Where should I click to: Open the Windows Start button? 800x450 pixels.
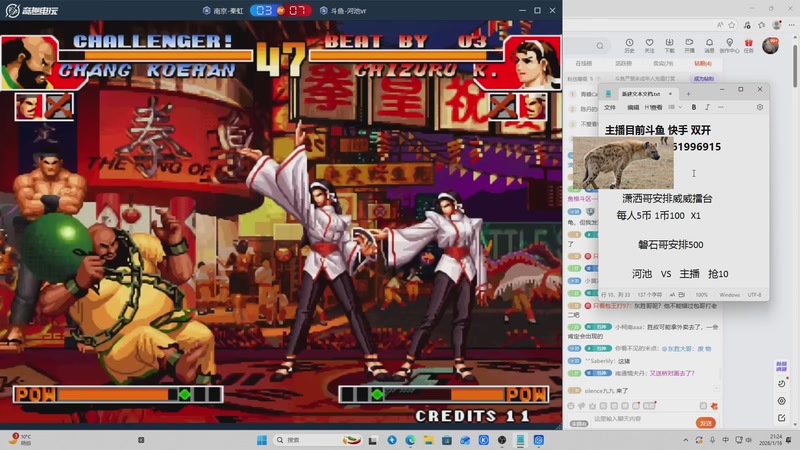point(262,440)
